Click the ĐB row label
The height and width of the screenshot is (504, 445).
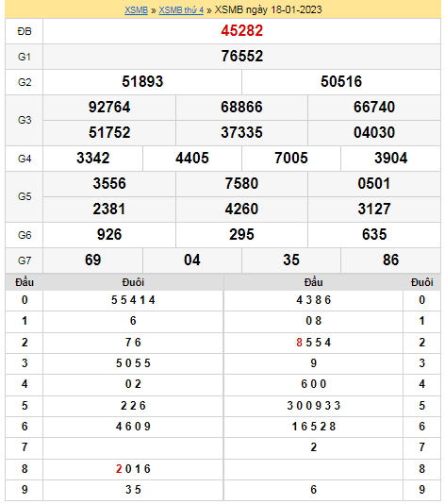25,31
